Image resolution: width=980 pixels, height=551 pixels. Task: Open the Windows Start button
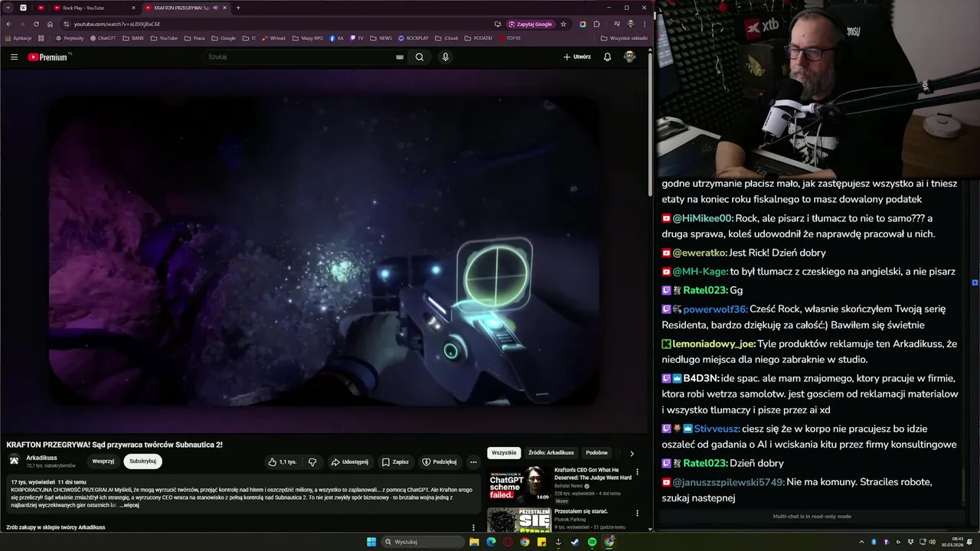coord(371,542)
